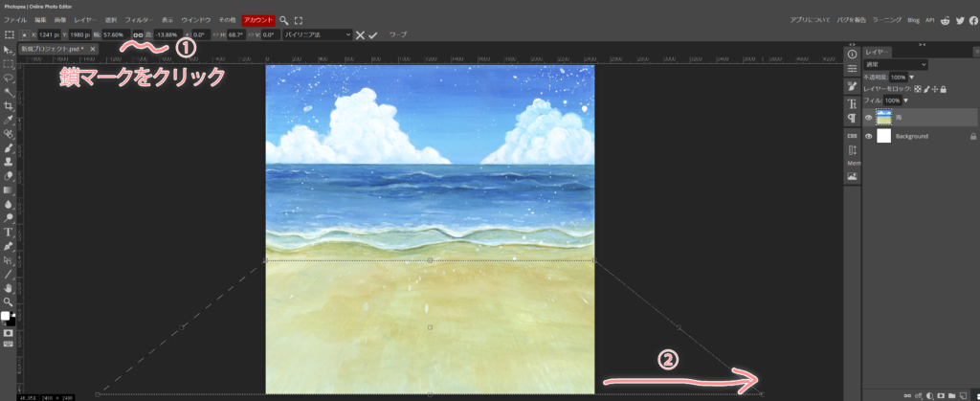The width and height of the screenshot is (980, 401).
Task: Cancel the transform with the X icon
Action: tap(360, 34)
